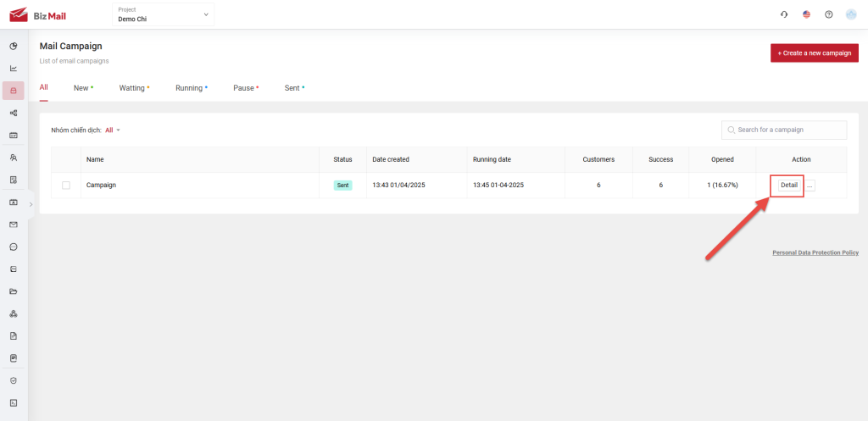This screenshot has width=868, height=421.
Task: Click the shield icon in the sidebar
Action: (x=14, y=380)
